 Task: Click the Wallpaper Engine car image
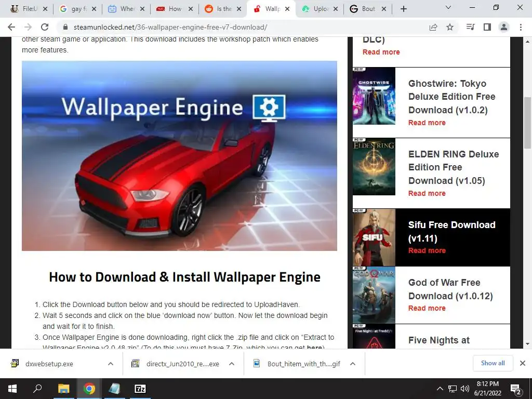[x=179, y=156]
